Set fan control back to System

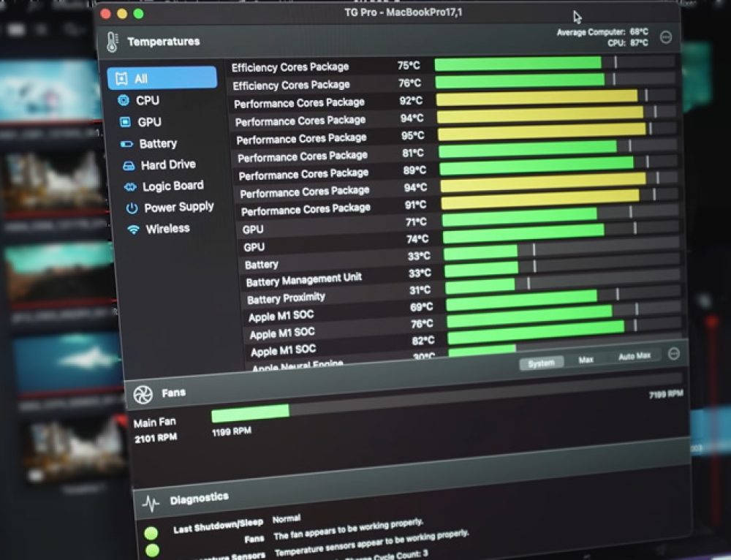tap(541, 362)
